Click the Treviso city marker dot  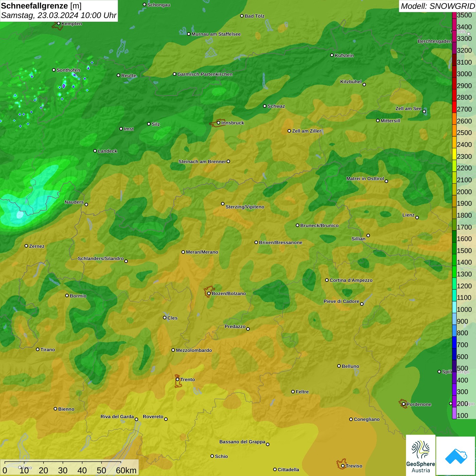click(343, 466)
